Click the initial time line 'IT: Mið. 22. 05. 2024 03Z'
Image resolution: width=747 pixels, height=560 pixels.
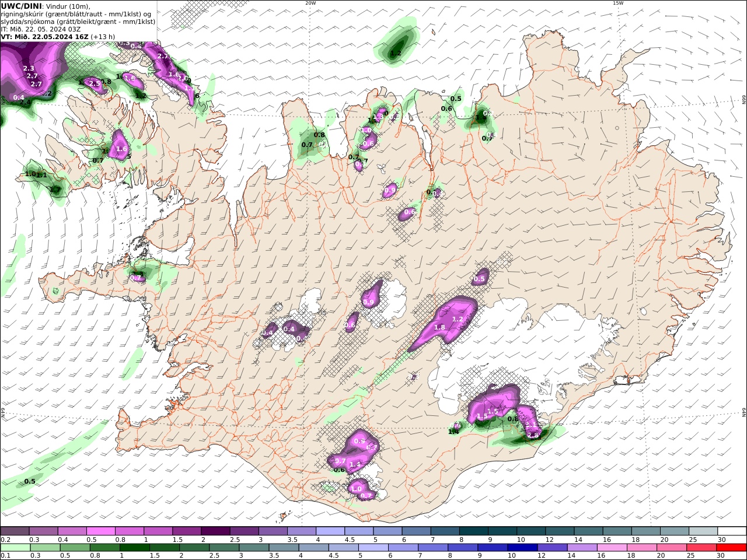click(x=41, y=29)
